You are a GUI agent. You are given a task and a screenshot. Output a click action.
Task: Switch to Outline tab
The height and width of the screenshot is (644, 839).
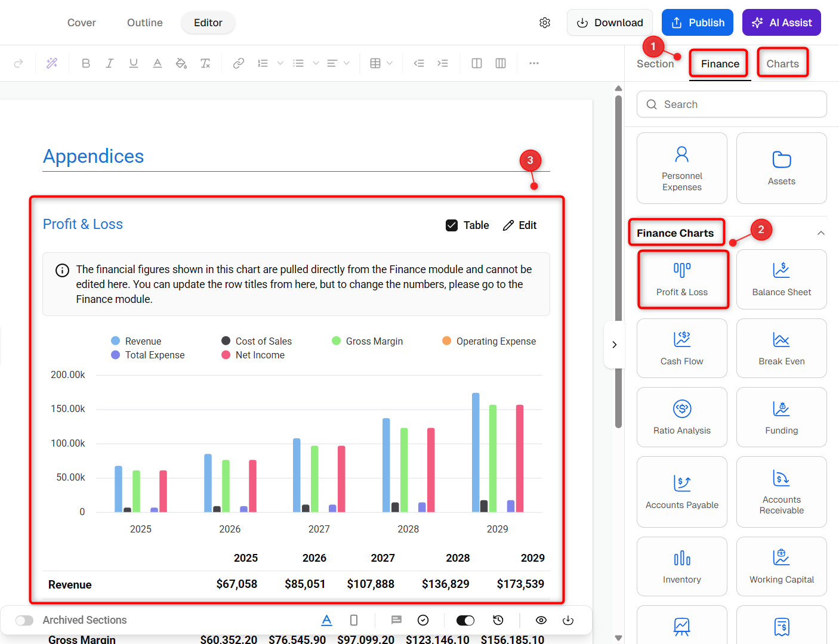(145, 23)
